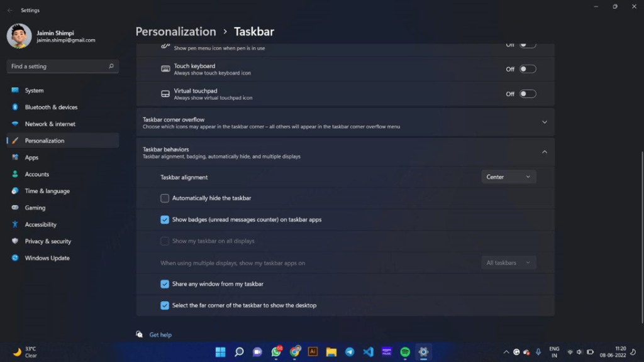Open File Explorer from the taskbar
This screenshot has height=362, width=644.
[x=331, y=352]
